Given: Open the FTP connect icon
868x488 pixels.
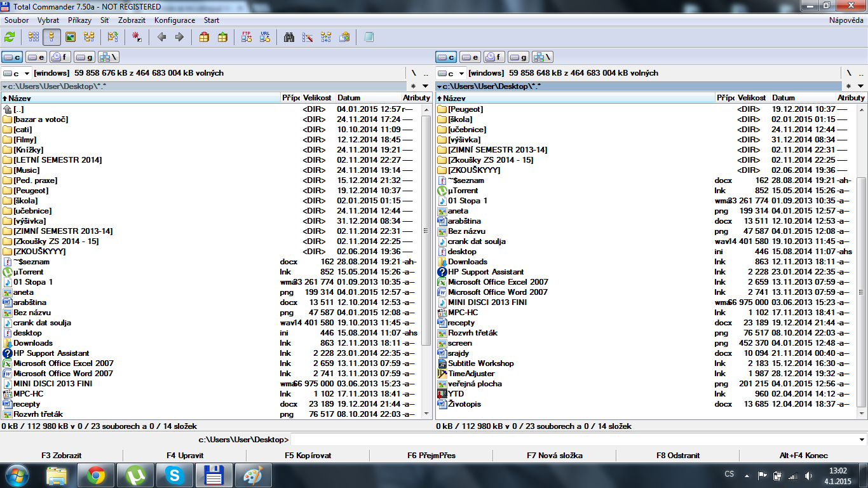Looking at the screenshot, I should click(x=247, y=37).
